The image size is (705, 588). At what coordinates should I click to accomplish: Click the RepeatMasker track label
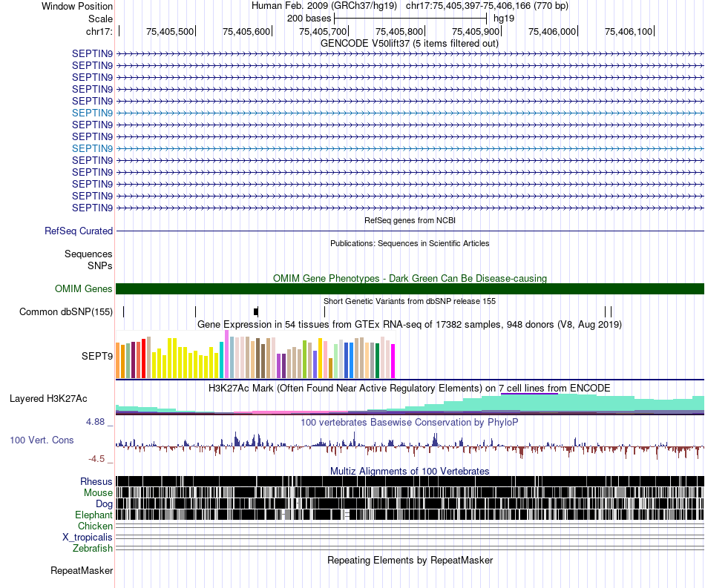(x=82, y=571)
